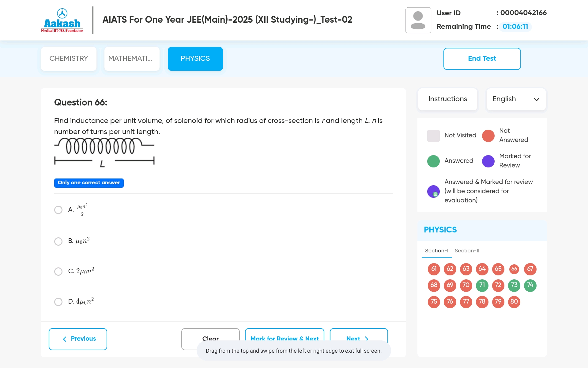The width and height of the screenshot is (588, 368).
Task: Click the Aakash logo
Action: coord(62,20)
